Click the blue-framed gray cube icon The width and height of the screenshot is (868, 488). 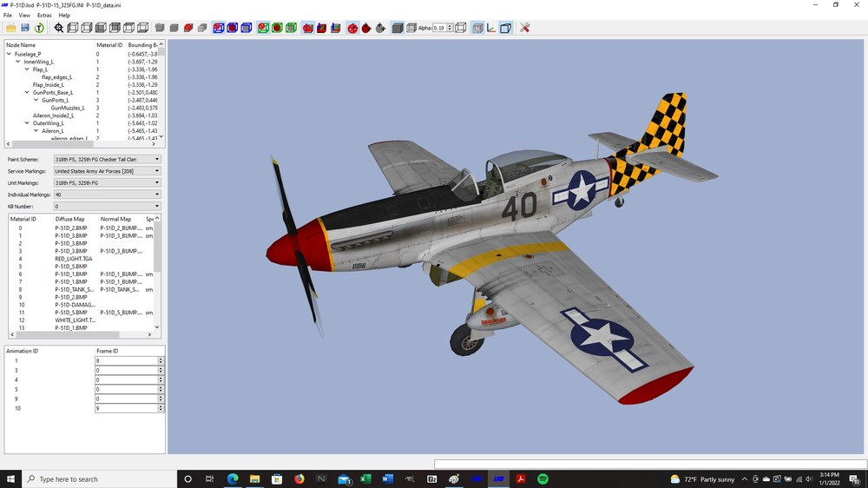[247, 28]
